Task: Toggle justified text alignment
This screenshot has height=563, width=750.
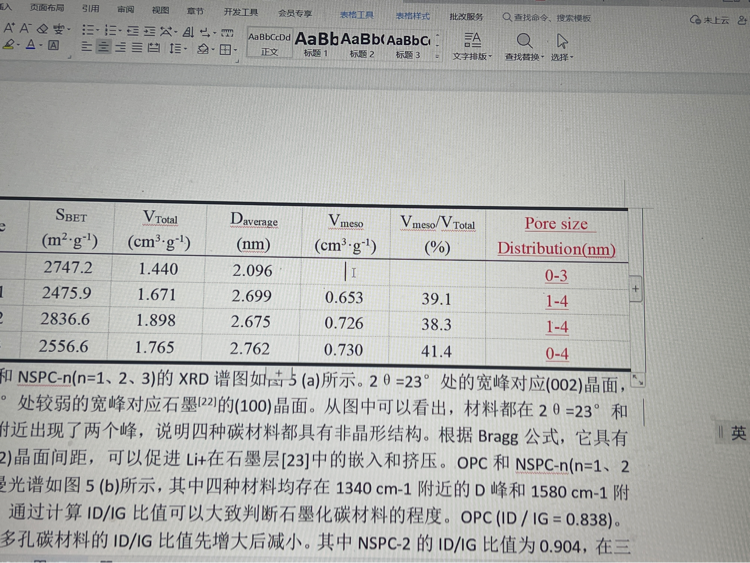Action: 137,47
